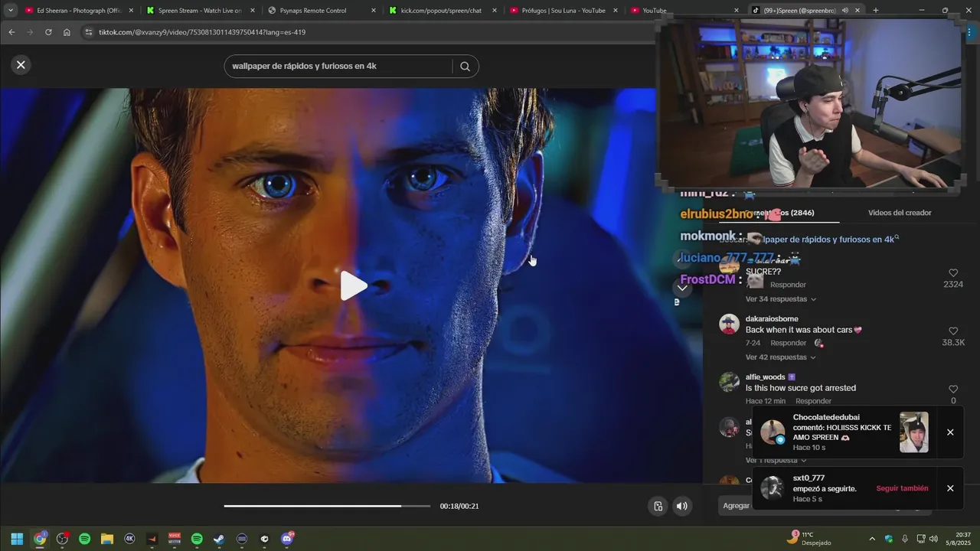Open Steam from the taskbar
The width and height of the screenshot is (980, 551).
219,539
